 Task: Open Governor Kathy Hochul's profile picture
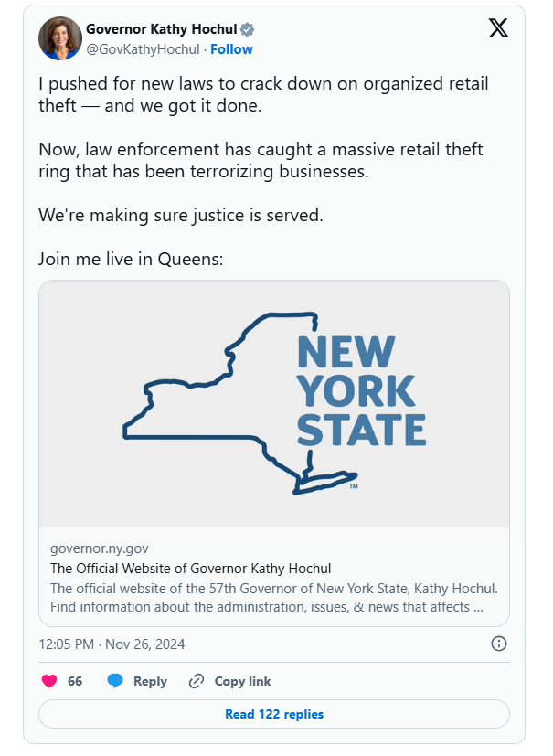click(x=60, y=38)
